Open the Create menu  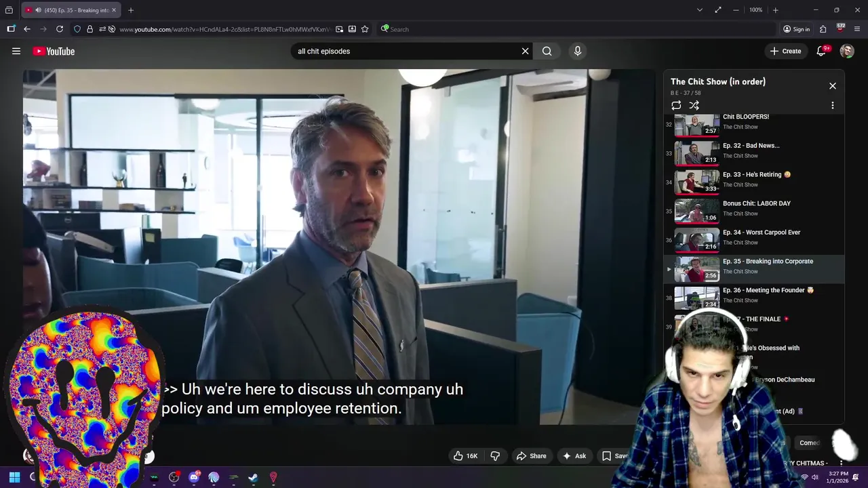(x=785, y=51)
